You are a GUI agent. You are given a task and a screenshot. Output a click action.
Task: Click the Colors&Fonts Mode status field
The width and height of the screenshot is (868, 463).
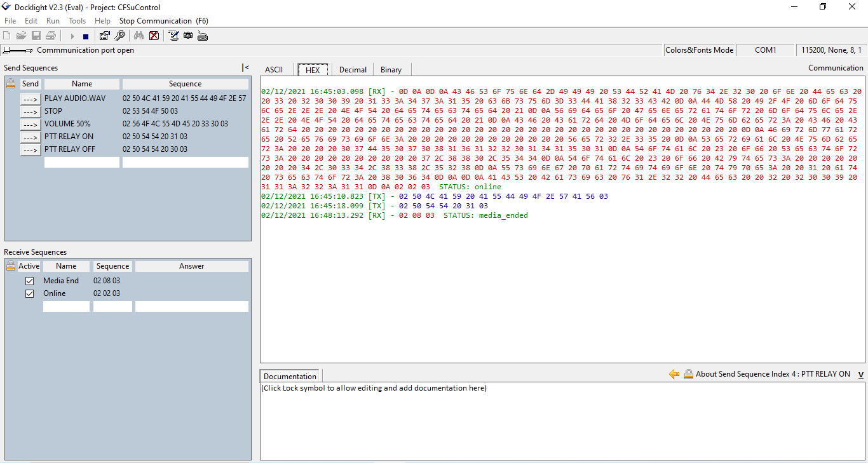pos(700,50)
